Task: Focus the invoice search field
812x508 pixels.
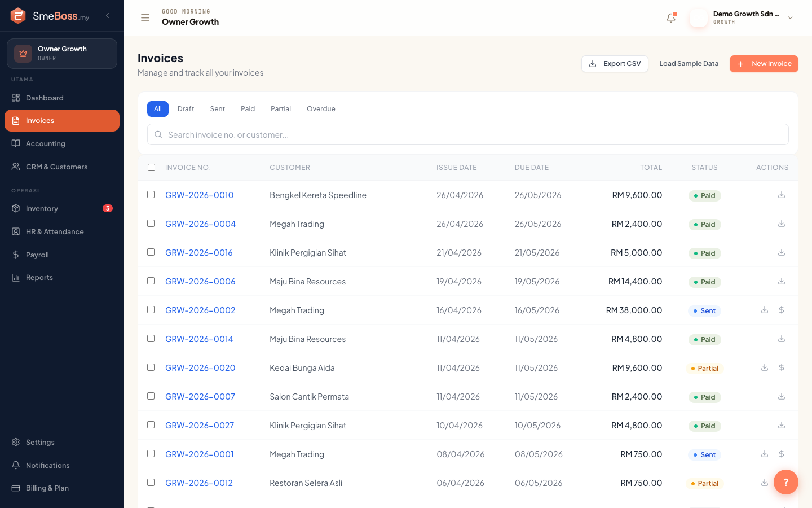Action: pos(468,134)
